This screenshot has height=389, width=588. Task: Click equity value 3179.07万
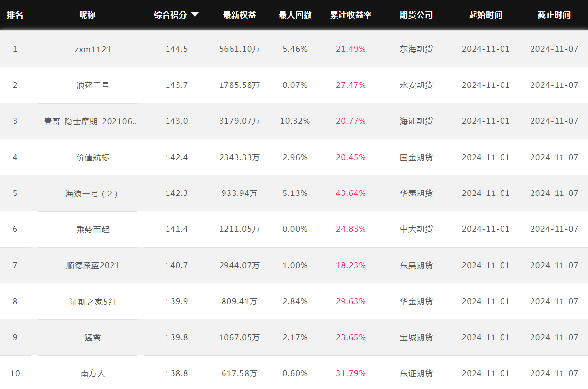tap(239, 121)
